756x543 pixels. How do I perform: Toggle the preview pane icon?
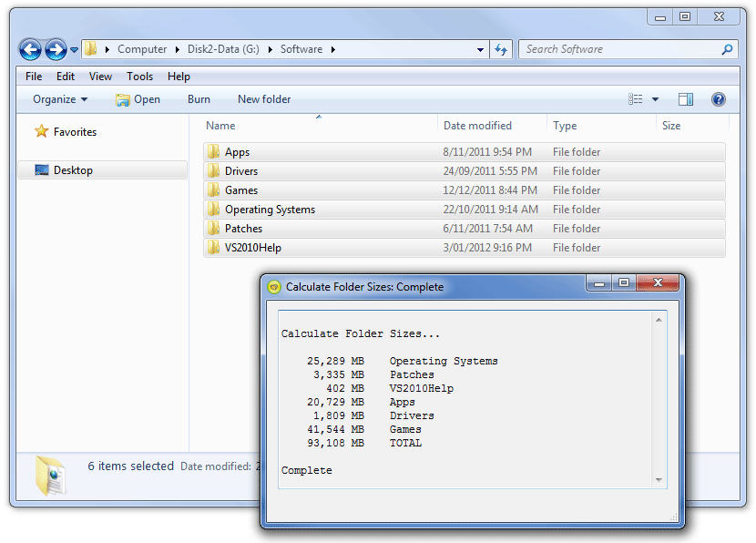coord(686,99)
